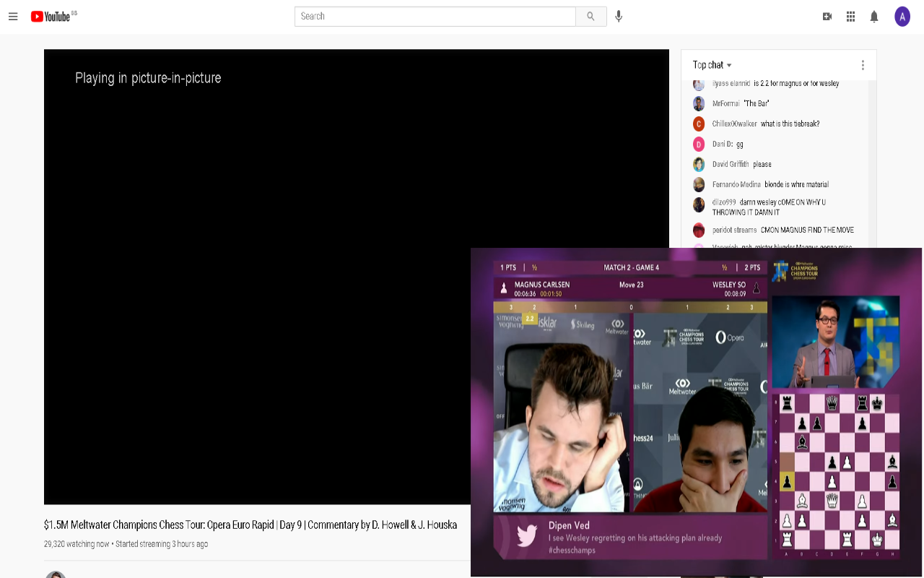924x578 pixels.
Task: Click the Fernando Medina 'blonde' message
Action: coord(796,184)
